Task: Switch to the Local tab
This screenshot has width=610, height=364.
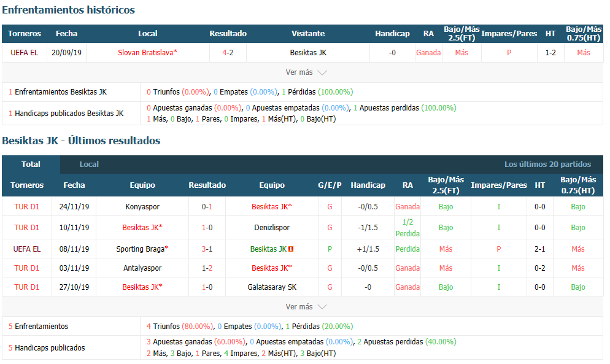Action: pyautogui.click(x=89, y=165)
